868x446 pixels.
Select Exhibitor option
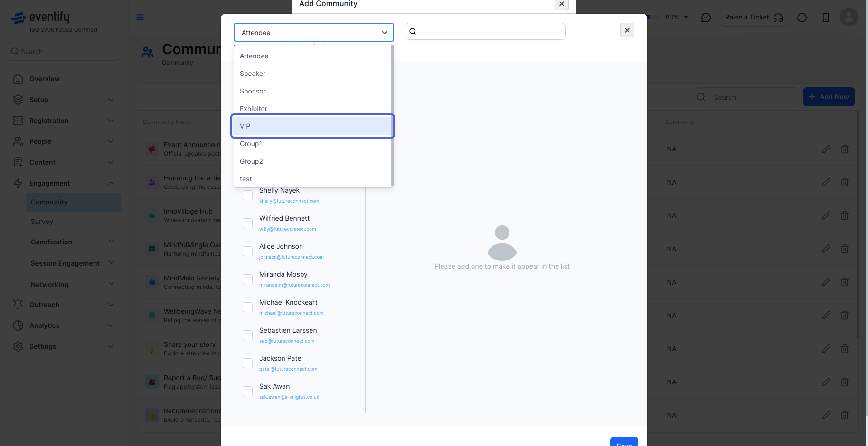tap(312, 109)
